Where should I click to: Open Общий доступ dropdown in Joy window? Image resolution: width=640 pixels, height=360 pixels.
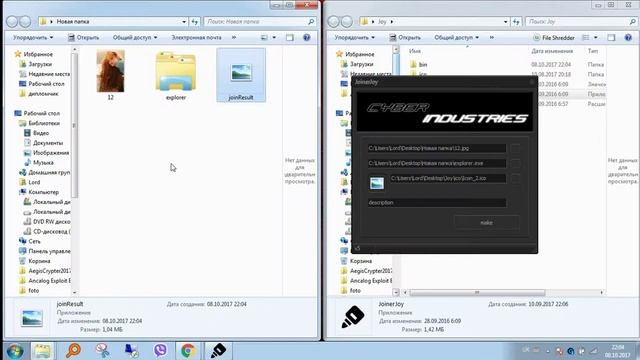click(x=456, y=38)
